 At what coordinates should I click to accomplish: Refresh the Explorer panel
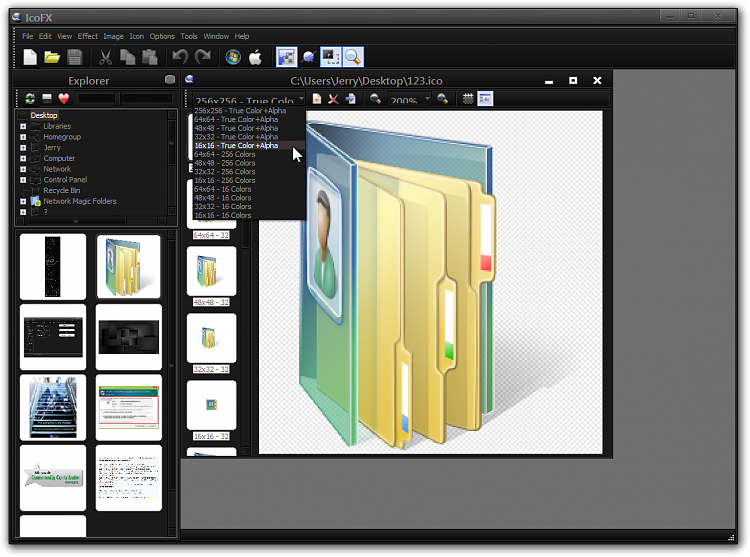point(30,99)
